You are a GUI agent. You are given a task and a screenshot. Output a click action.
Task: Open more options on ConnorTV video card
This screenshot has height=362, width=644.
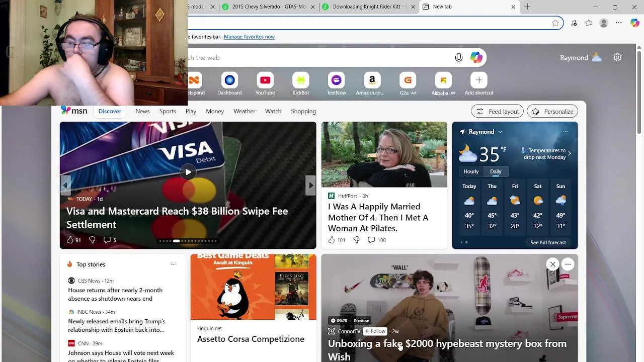[x=568, y=264]
